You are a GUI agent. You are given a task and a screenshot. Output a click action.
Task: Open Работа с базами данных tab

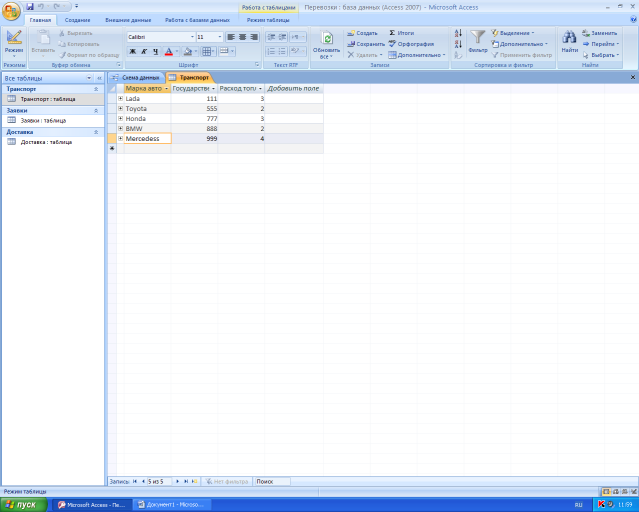197,20
